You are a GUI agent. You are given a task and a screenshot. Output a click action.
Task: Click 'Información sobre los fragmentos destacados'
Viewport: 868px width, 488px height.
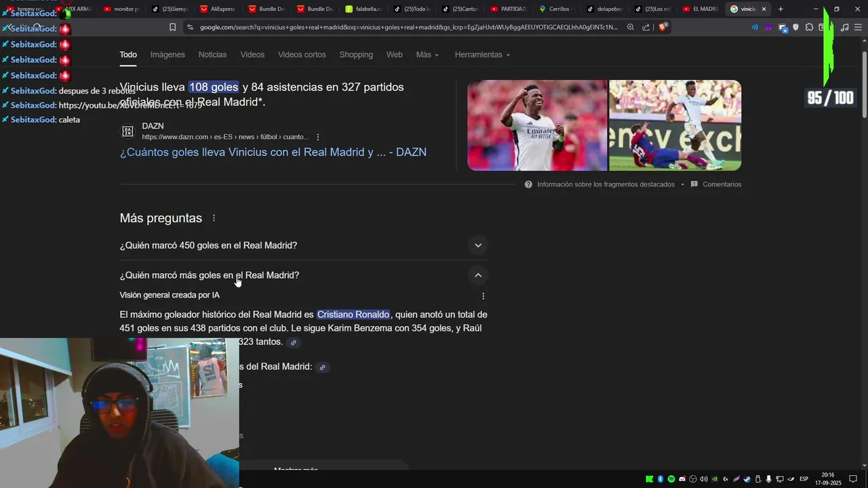point(606,184)
